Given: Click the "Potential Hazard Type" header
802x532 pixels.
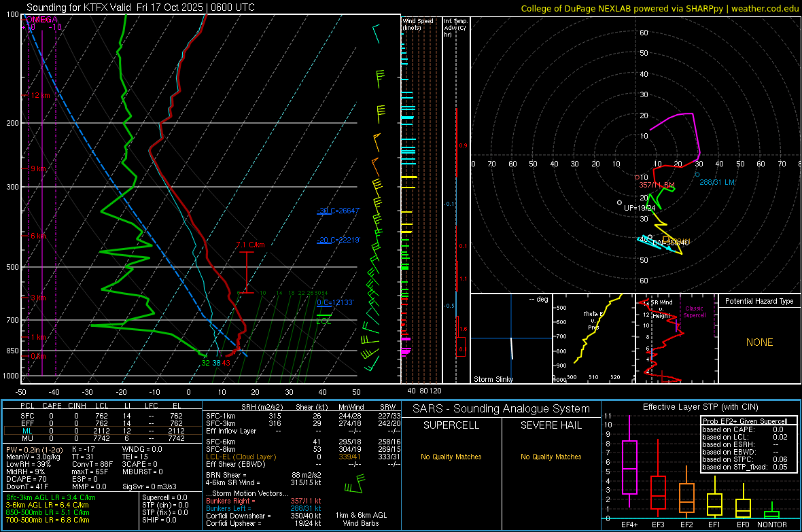Looking at the screenshot, I should tap(759, 301).
